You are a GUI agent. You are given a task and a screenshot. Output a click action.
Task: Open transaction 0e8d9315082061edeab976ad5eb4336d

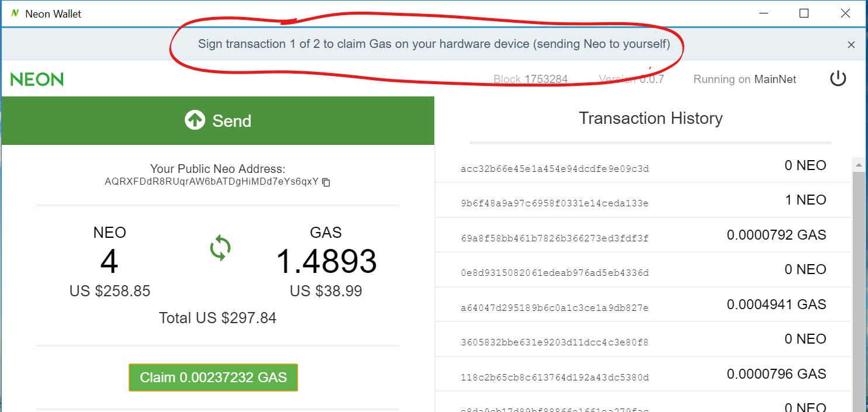coord(555,273)
